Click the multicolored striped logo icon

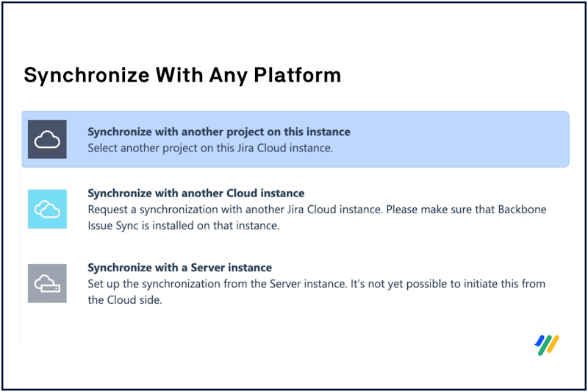click(547, 345)
